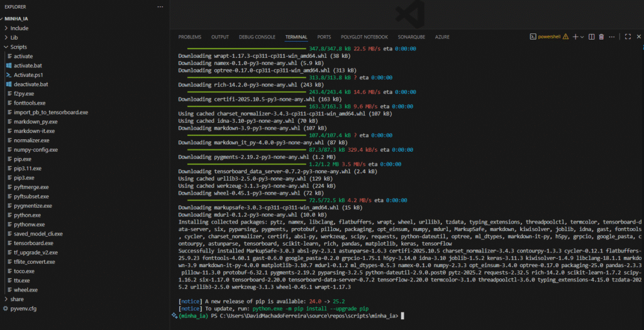The height and width of the screenshot is (330, 644).
Task: Click the terminal prompt input line
Action: (x=402, y=316)
